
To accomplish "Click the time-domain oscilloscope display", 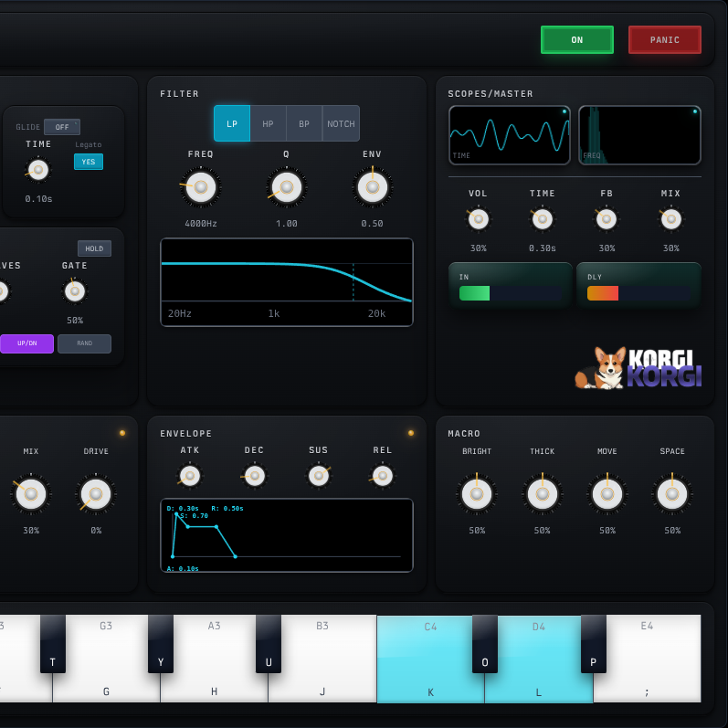I will point(509,134).
